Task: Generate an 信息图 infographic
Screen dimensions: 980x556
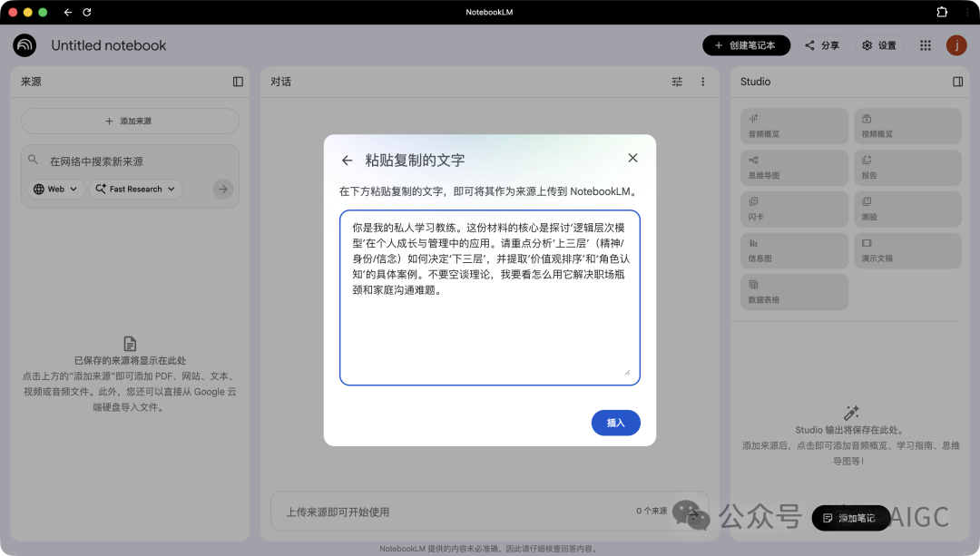Action: tap(794, 249)
